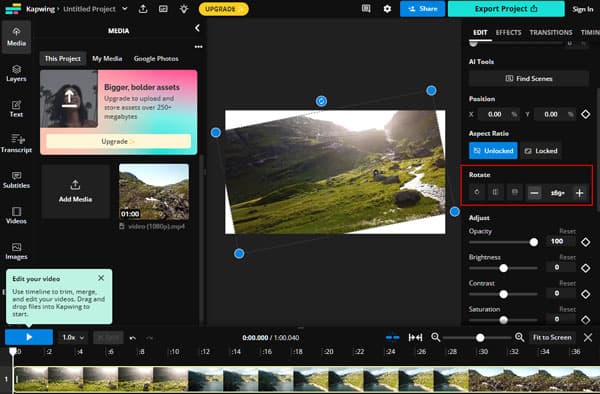Click the rotation degree value field

[x=557, y=193]
